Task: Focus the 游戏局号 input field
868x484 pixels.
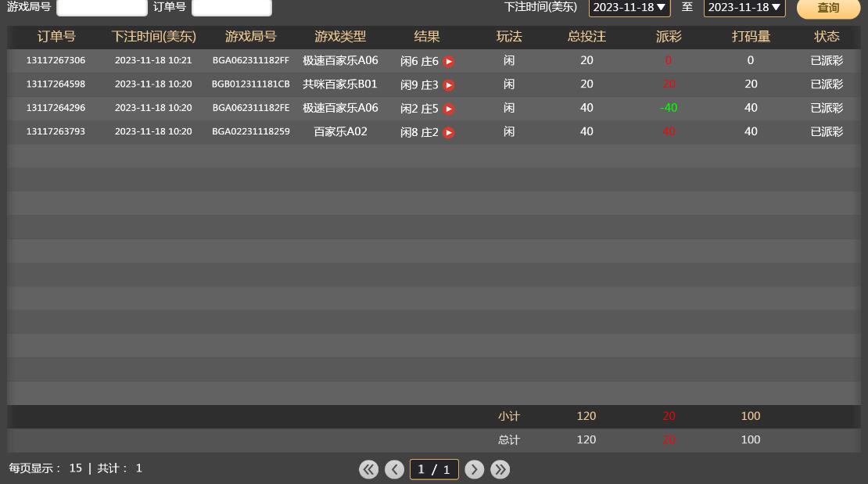Action: point(102,7)
